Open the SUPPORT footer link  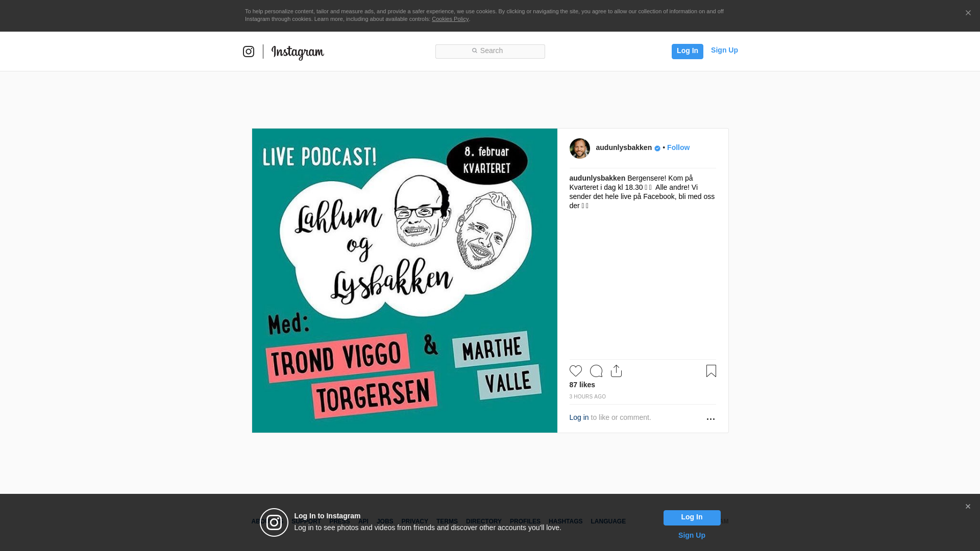click(306, 521)
